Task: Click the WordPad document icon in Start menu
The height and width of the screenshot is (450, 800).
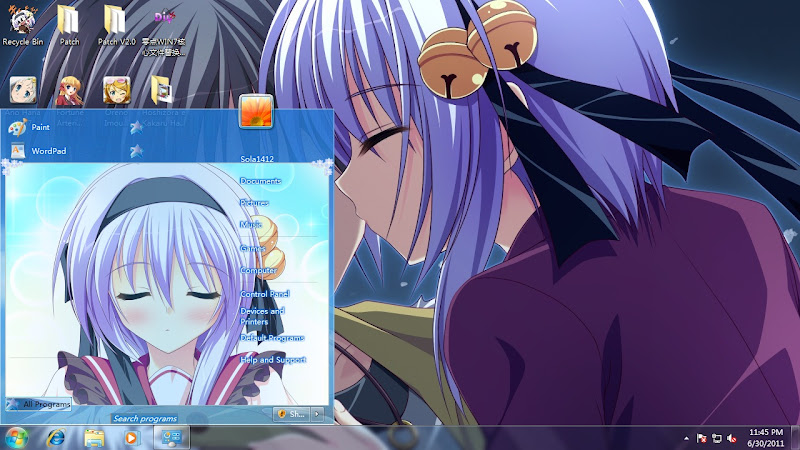Action: click(17, 151)
